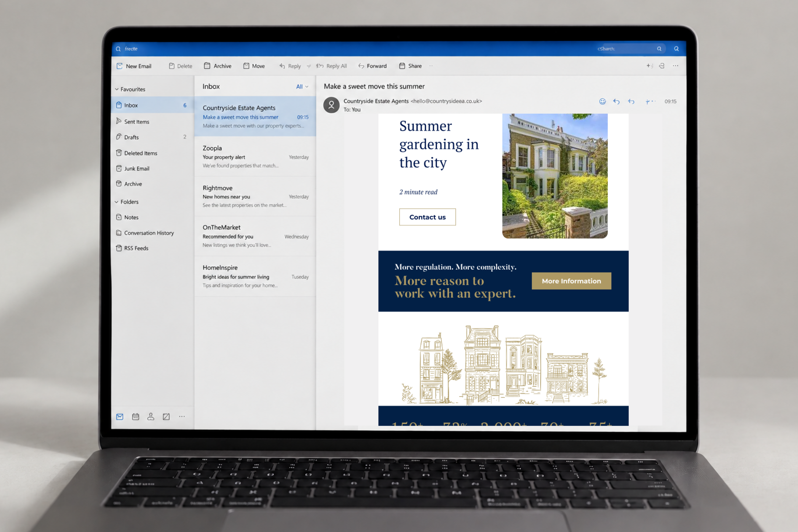Reply to the message from the toolbar
Viewport: 798px width, 532px height.
click(290, 66)
